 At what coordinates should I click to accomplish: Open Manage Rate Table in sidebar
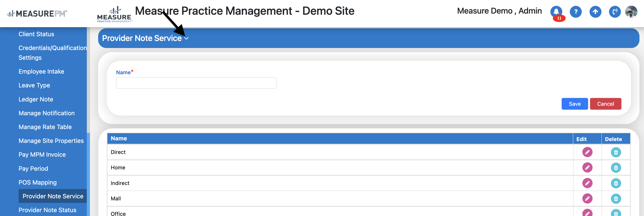[45, 127]
